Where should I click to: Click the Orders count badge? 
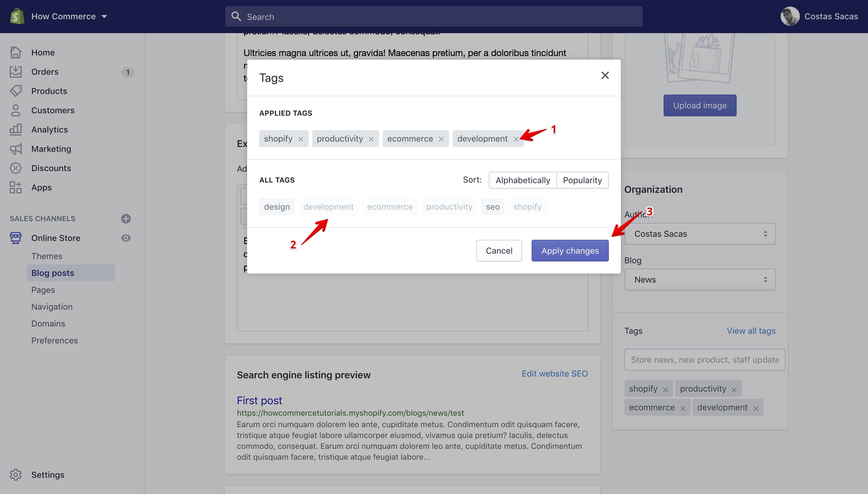pyautogui.click(x=127, y=72)
